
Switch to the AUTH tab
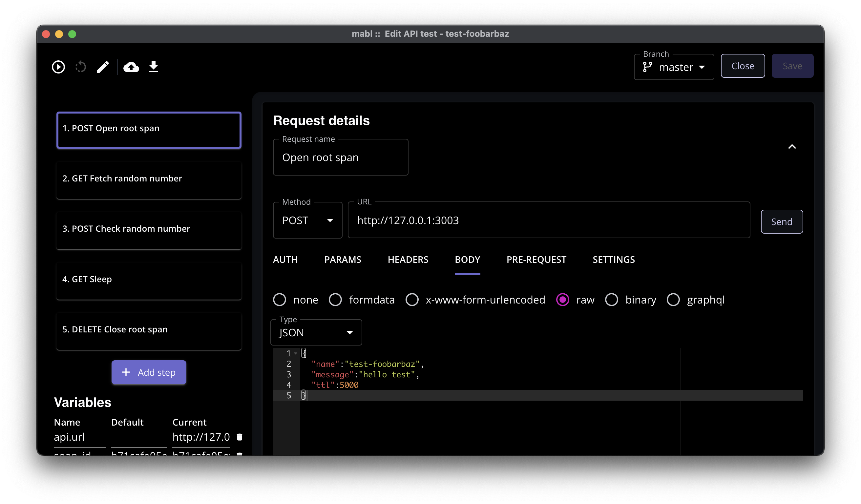285,260
